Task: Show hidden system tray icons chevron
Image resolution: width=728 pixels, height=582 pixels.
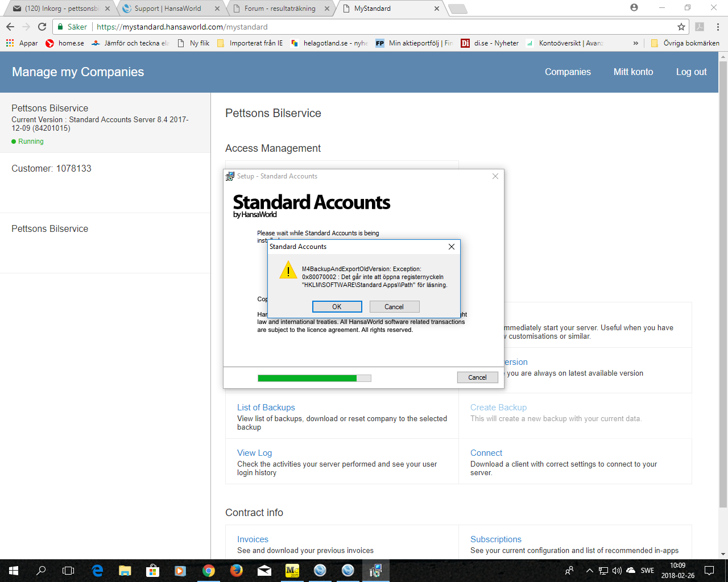Action: pyautogui.click(x=589, y=571)
